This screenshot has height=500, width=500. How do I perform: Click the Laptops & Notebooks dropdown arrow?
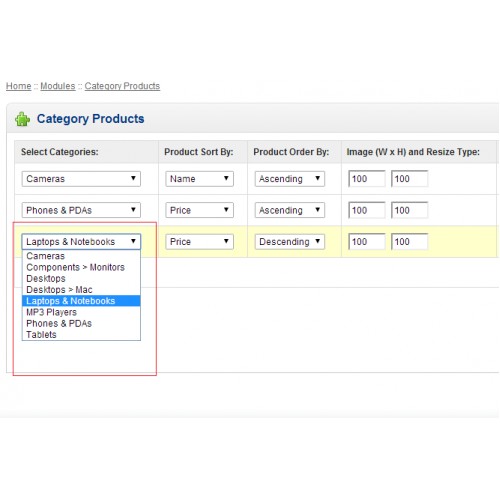pyautogui.click(x=133, y=241)
